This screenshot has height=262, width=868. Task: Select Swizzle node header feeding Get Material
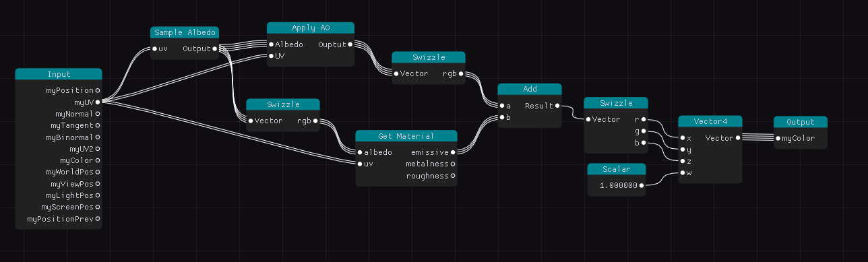point(282,104)
